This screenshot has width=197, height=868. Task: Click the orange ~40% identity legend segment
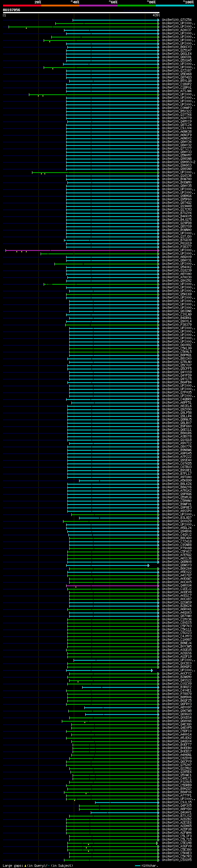(60, 6)
